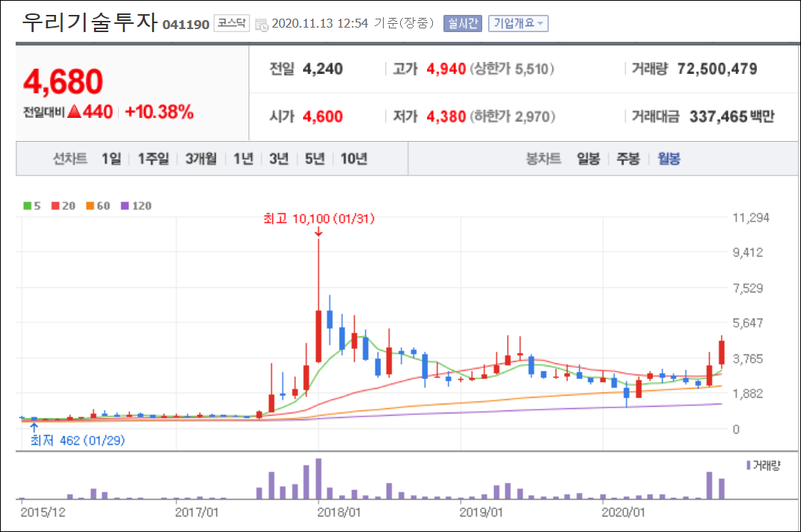This screenshot has width=801, height=532.
Task: Click the red up triangle beside 440
Action: [x=74, y=111]
